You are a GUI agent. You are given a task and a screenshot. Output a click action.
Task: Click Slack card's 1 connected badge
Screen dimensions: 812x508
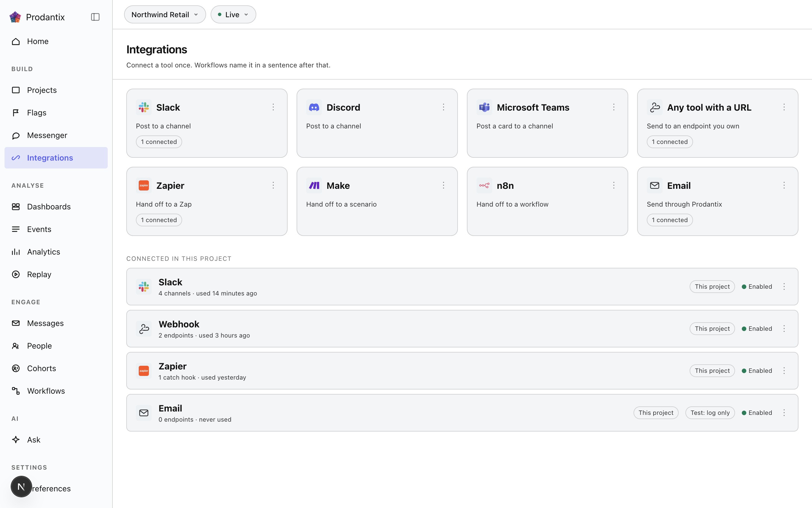coord(159,142)
